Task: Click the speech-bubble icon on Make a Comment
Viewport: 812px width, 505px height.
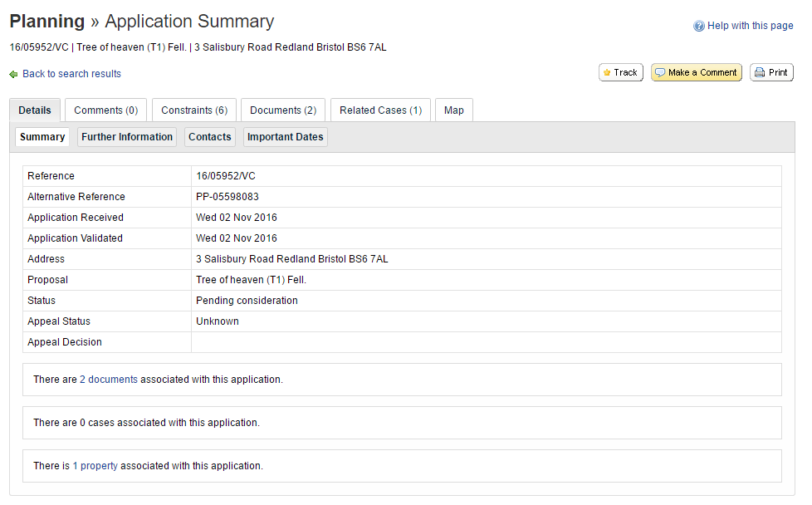Action: [661, 72]
